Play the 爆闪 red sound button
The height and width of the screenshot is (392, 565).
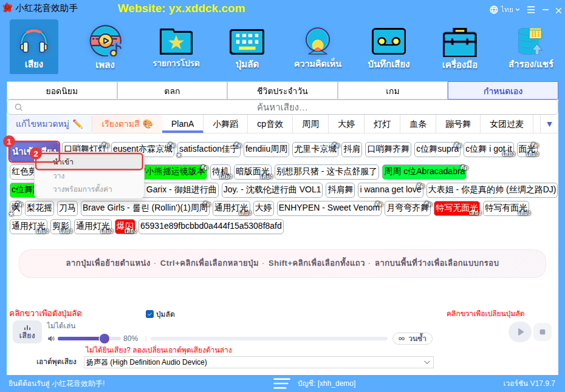125,226
